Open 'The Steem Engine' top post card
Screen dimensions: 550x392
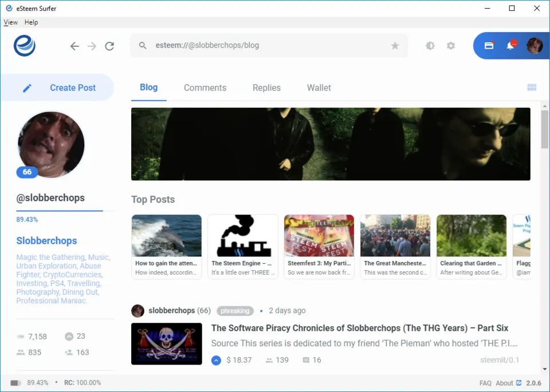(x=243, y=247)
